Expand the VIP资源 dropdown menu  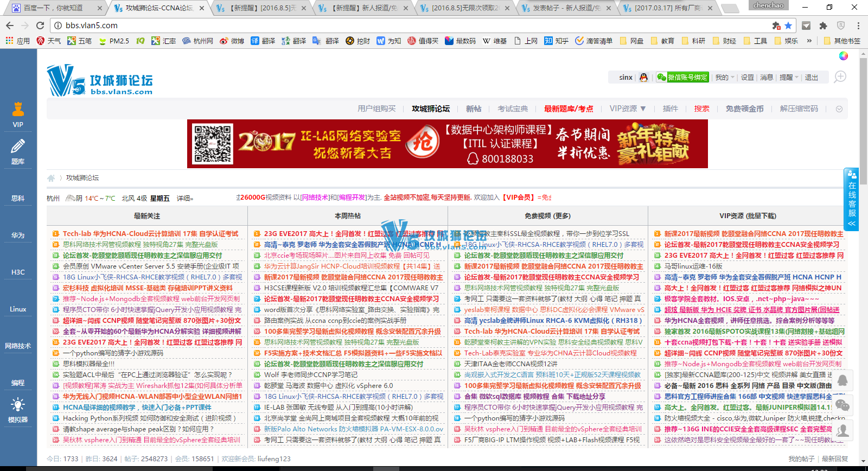coord(628,109)
